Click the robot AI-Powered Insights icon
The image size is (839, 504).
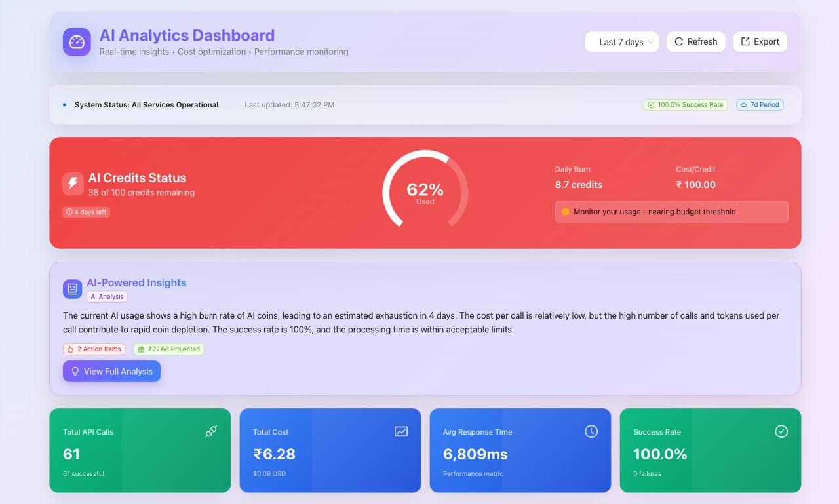pos(72,289)
